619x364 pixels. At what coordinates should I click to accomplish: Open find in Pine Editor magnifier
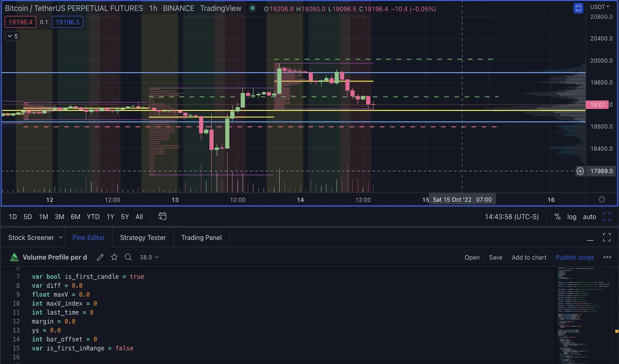128,257
